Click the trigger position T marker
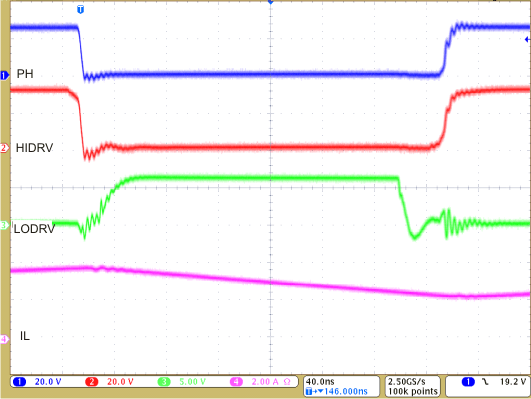Screen dimensions: 531x399 [x=80, y=9]
